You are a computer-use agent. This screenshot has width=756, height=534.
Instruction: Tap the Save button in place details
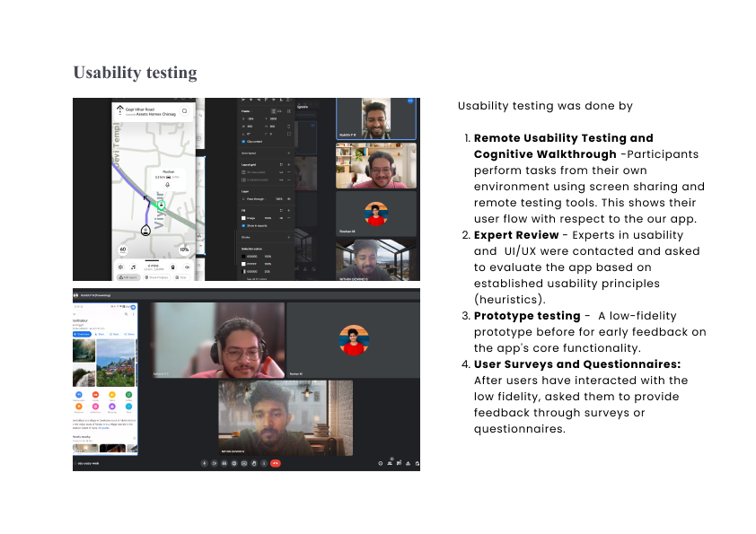tap(114, 334)
